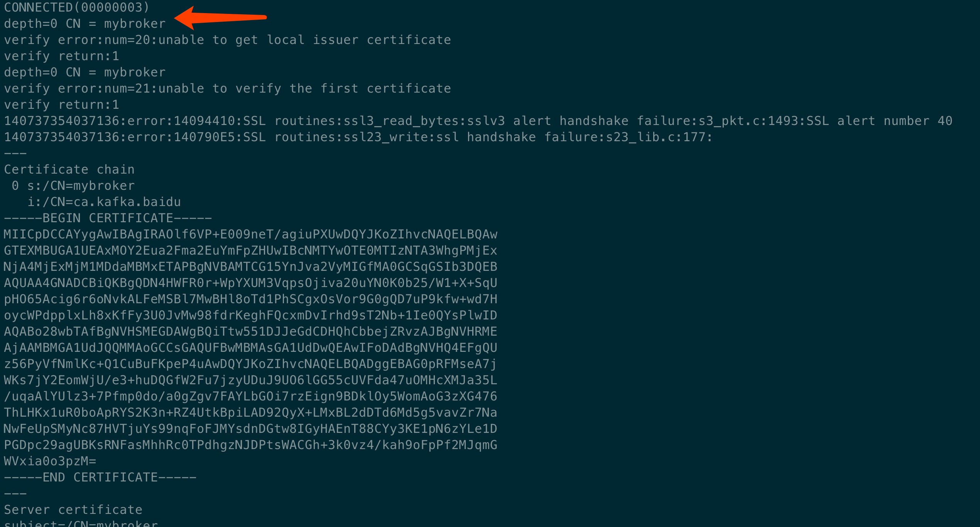Click the ssl23_write handshake failure error line
980x527 pixels.
pos(358,137)
